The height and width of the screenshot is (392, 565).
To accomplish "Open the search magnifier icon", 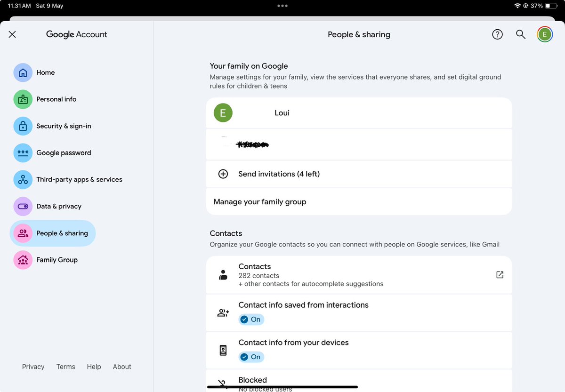I will [521, 34].
